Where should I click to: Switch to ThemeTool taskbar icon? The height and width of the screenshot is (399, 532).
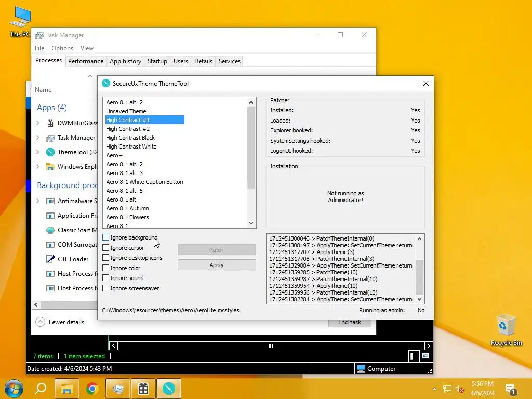click(169, 389)
